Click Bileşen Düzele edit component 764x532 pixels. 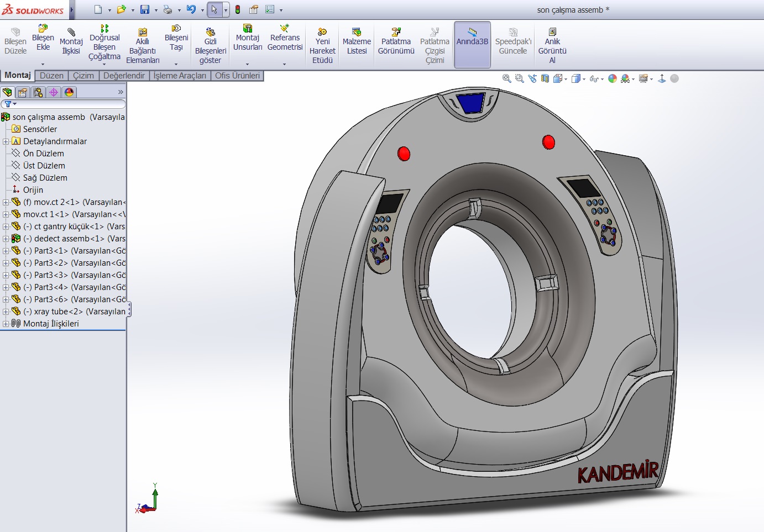(x=15, y=42)
